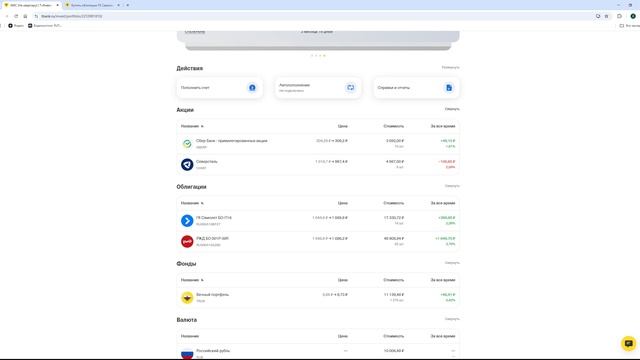Sort the Облигации table by Название

(192, 203)
